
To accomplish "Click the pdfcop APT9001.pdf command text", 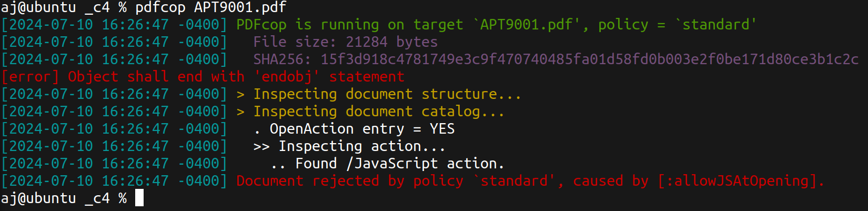I will (x=211, y=7).
